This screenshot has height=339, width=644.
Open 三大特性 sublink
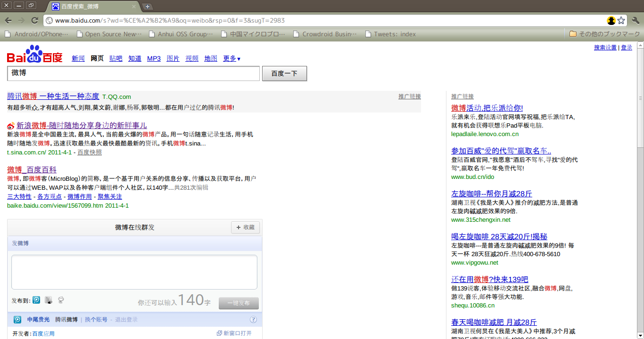19,196
